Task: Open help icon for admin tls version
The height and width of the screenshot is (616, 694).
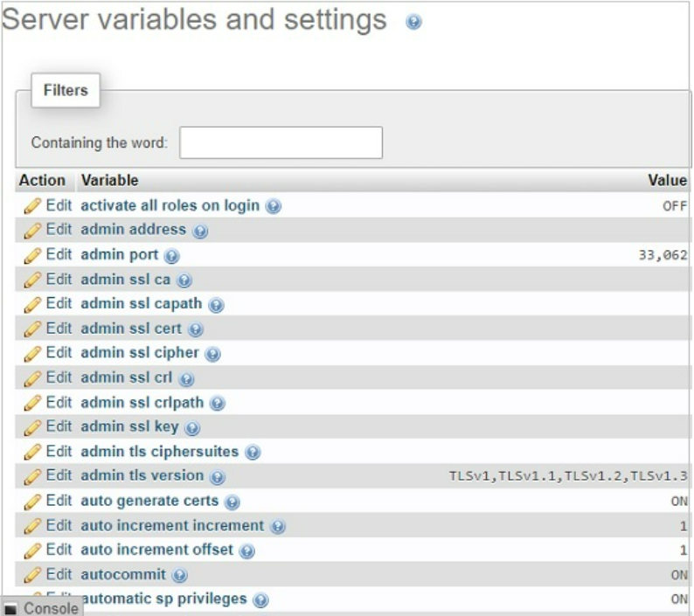Action: [218, 477]
